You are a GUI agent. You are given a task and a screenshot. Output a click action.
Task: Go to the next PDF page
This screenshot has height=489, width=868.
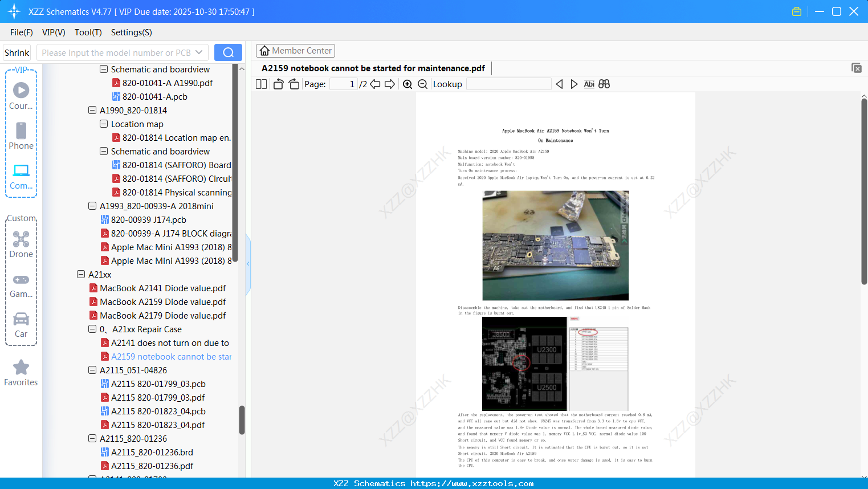390,84
